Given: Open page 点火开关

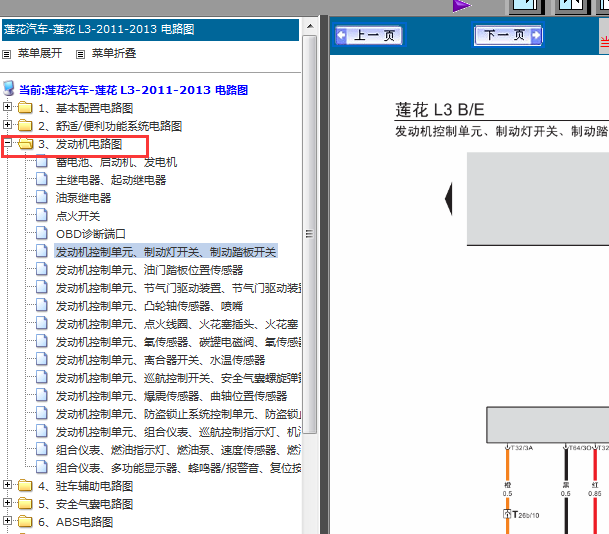Looking at the screenshot, I should 78,216.
